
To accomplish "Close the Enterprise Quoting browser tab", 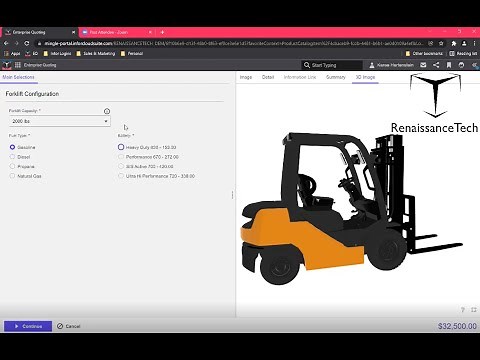I will (x=74, y=32).
